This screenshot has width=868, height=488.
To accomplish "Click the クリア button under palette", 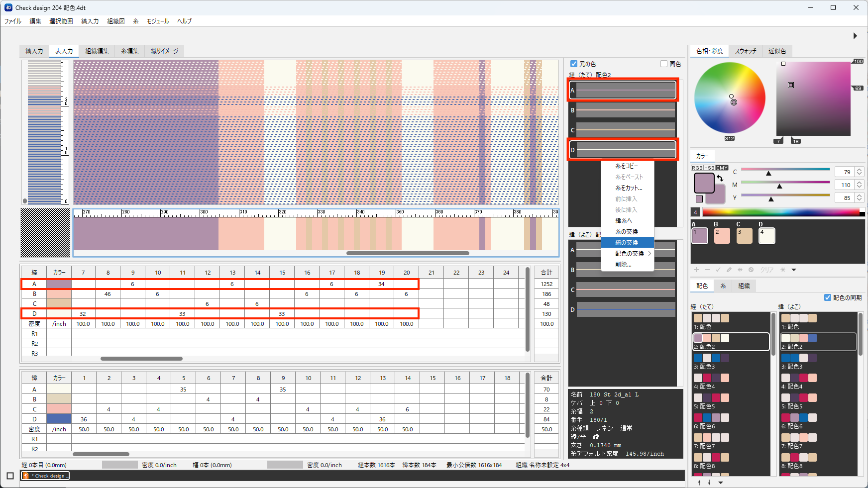I will tap(766, 270).
